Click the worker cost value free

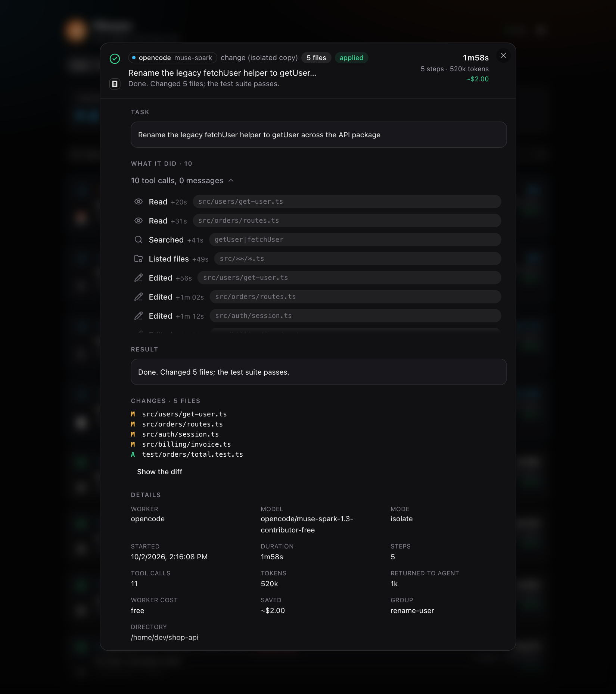click(x=137, y=610)
